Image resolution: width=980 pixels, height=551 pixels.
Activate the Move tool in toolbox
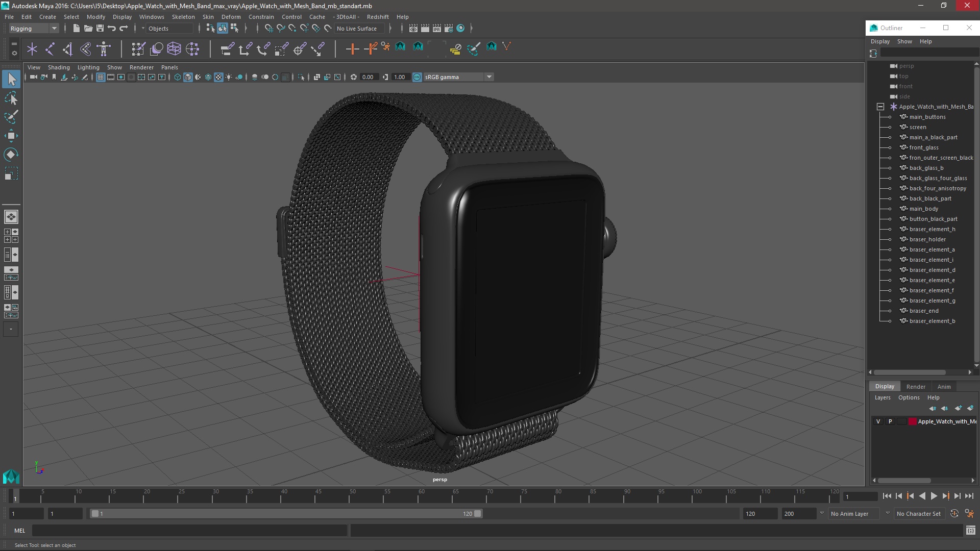11,136
